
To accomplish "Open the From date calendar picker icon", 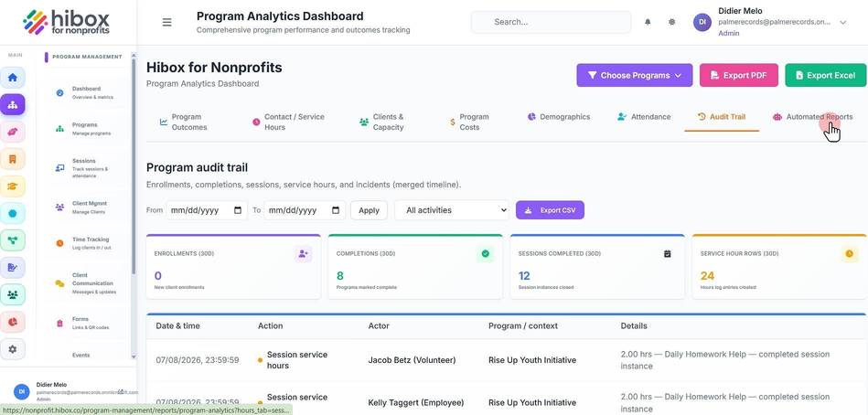I will [238, 210].
